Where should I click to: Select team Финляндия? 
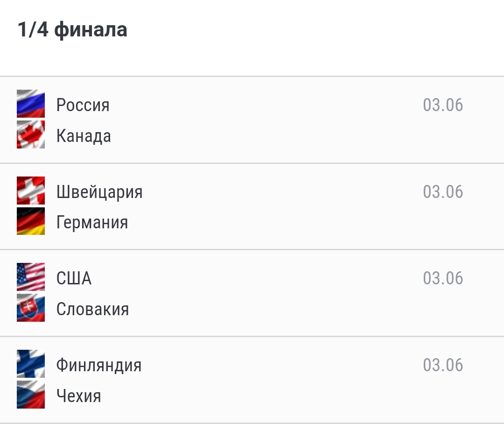point(99,366)
